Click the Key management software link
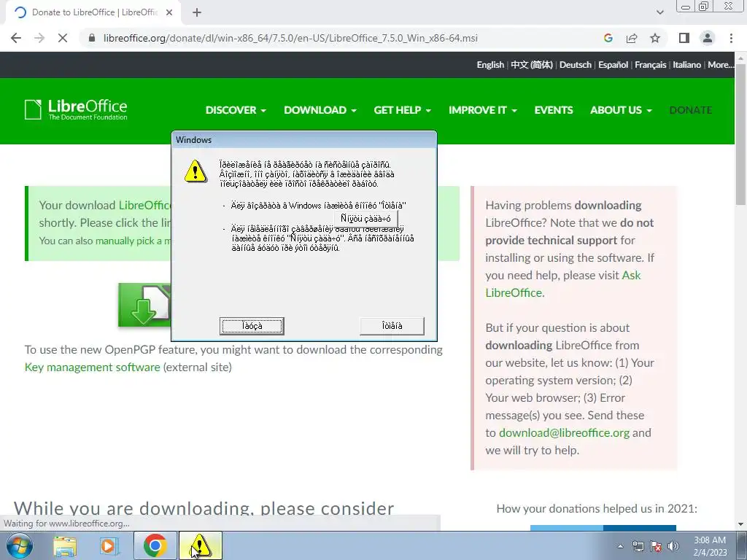The width and height of the screenshot is (747, 560). pos(93,367)
